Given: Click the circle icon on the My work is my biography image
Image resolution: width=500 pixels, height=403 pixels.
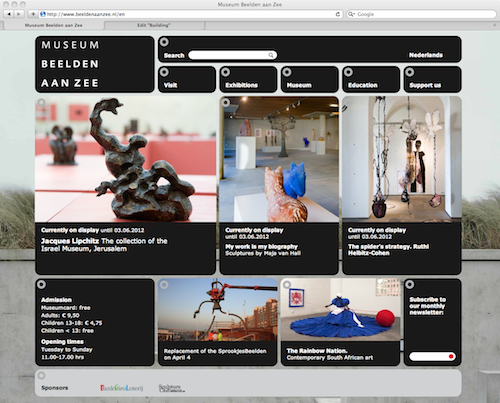Looking at the screenshot, I should (226, 103).
